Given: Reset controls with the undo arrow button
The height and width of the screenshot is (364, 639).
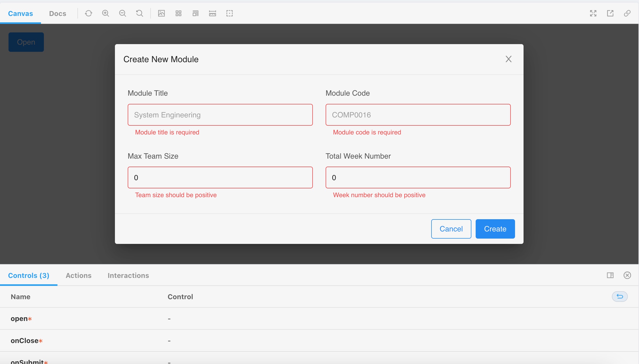Looking at the screenshot, I should point(620,297).
